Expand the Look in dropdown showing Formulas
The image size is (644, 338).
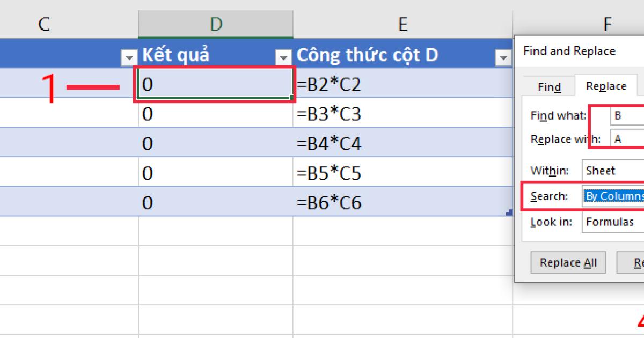pyautogui.click(x=613, y=222)
